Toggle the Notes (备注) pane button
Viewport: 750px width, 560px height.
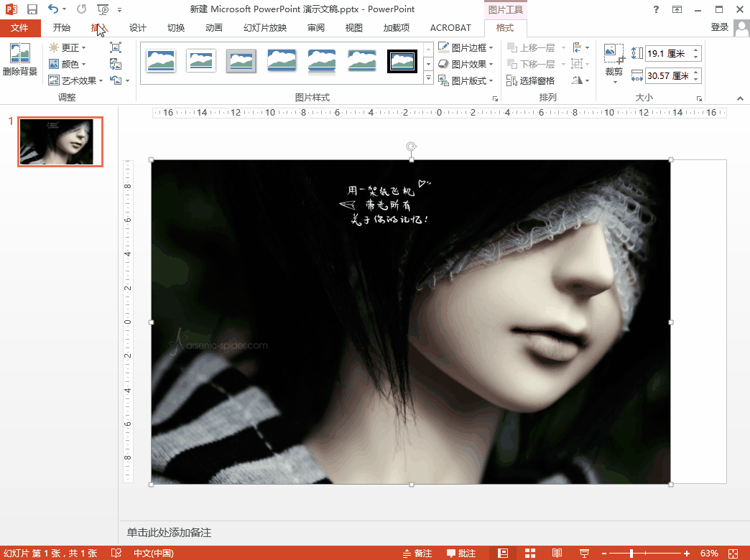[x=417, y=554]
